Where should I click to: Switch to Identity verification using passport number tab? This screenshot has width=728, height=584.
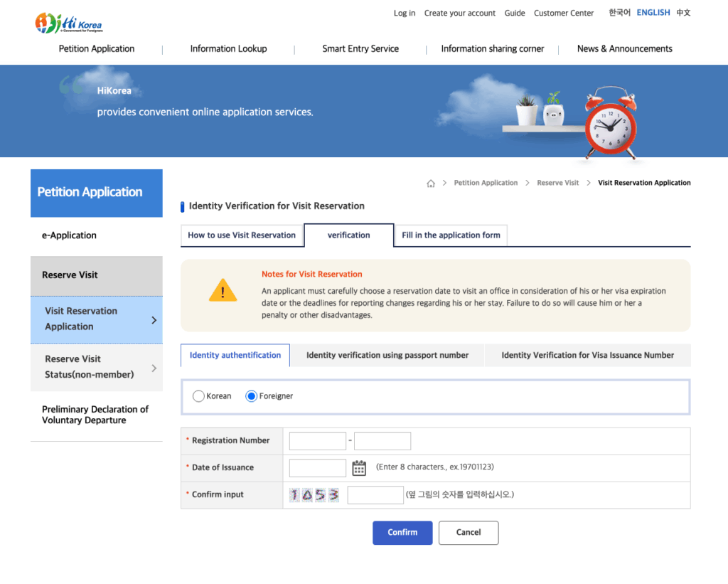(x=387, y=355)
